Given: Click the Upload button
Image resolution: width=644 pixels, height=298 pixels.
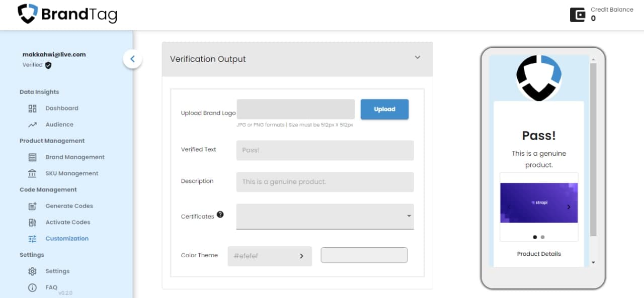Looking at the screenshot, I should tap(384, 109).
